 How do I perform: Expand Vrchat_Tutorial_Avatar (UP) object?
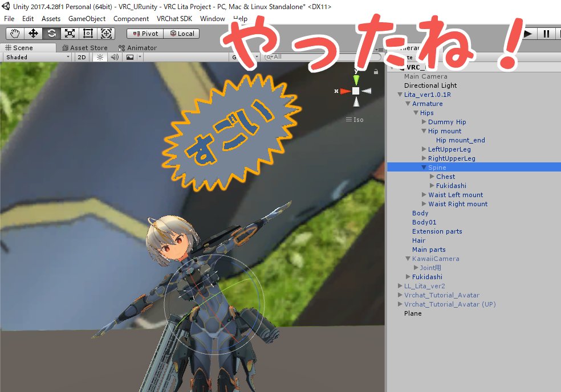400,304
